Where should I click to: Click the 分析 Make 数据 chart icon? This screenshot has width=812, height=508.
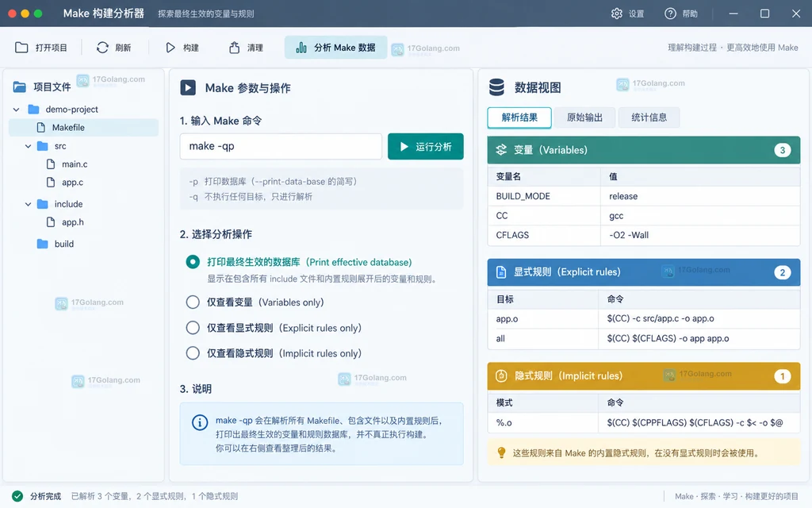coord(301,48)
